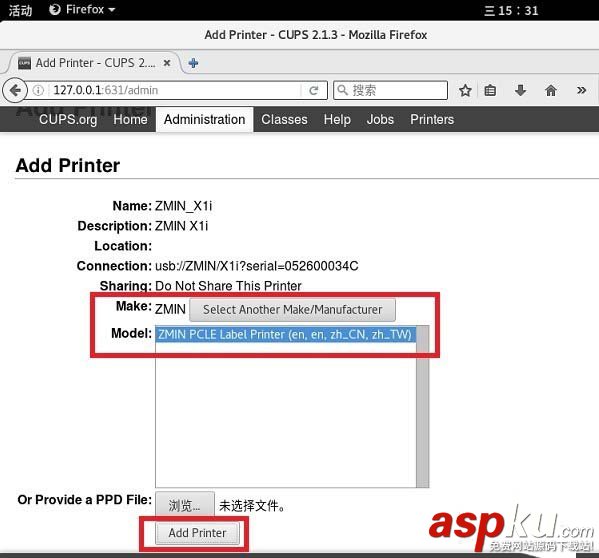The height and width of the screenshot is (558, 599).
Task: Click the Description value ZMIN X1i
Action: (x=181, y=226)
